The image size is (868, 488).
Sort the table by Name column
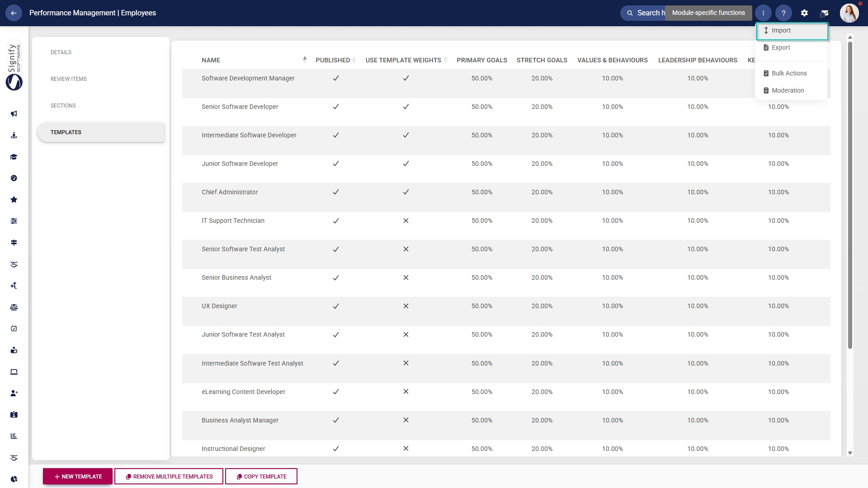click(x=254, y=60)
